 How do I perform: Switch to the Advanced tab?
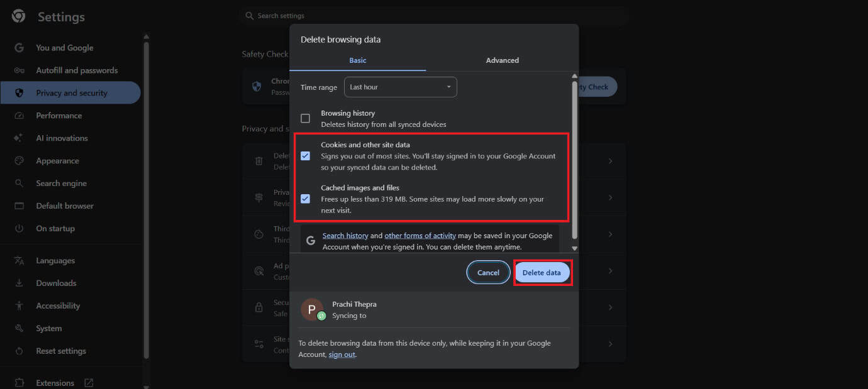(502, 60)
